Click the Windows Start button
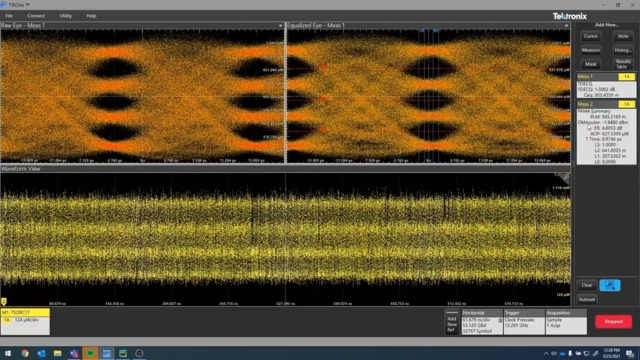The width and height of the screenshot is (640, 360). 8,353
